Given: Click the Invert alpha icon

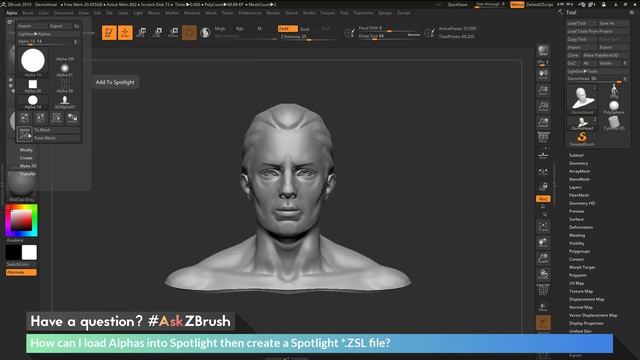Looking at the screenshot, I should 72,118.
